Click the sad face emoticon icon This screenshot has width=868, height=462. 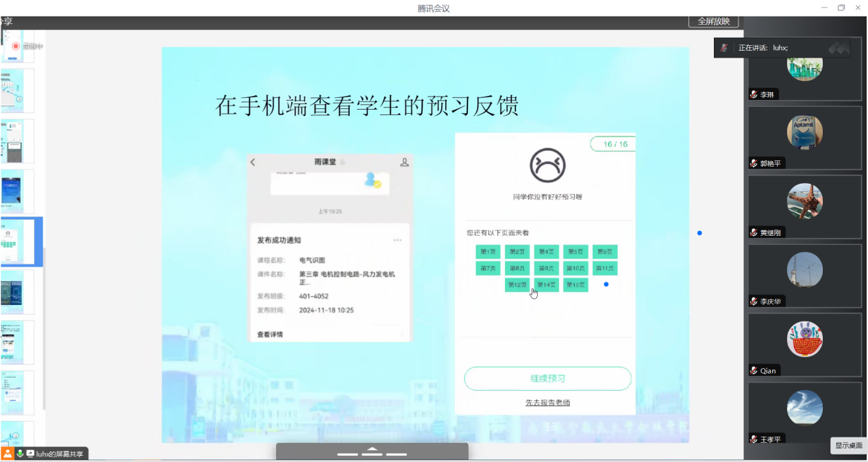[x=547, y=165]
